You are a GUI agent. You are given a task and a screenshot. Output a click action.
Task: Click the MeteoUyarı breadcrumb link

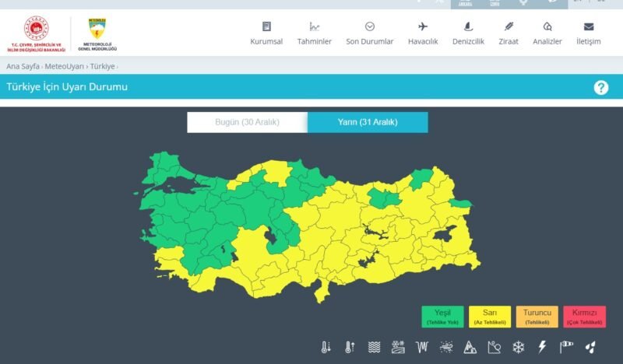(x=65, y=67)
